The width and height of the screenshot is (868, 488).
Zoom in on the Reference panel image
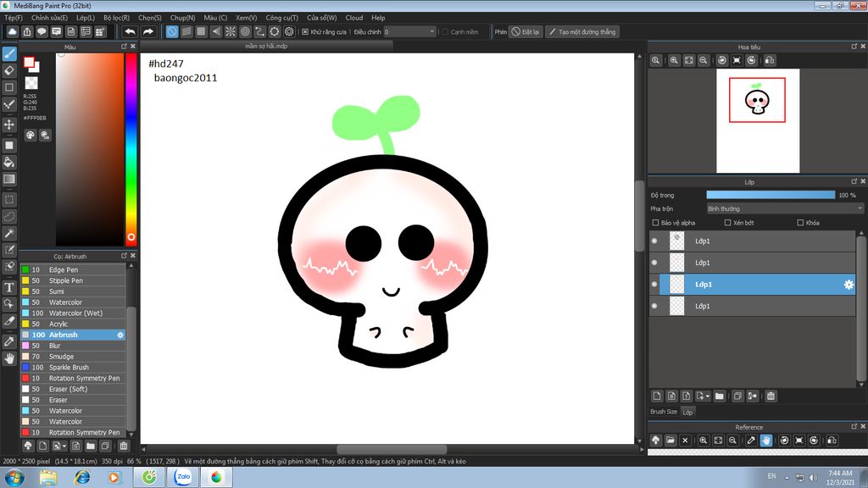click(703, 441)
